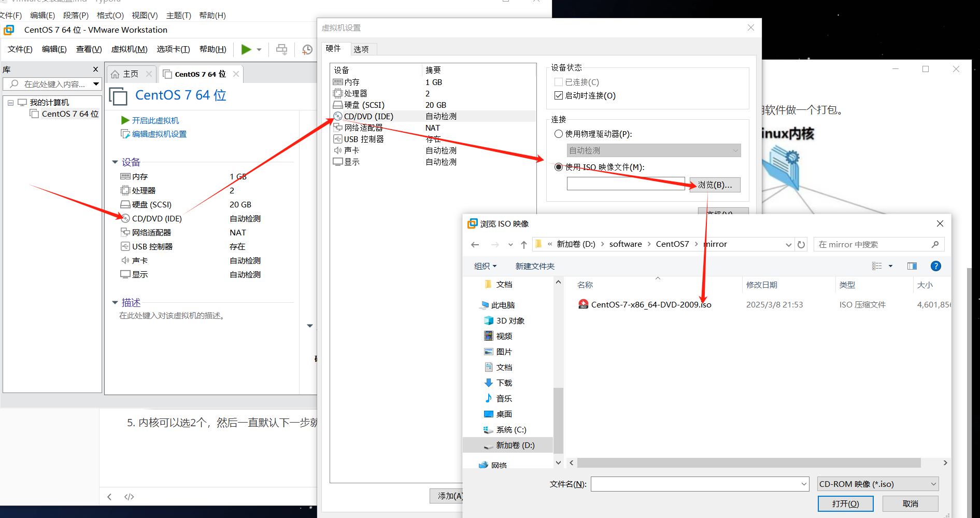Open help in the browse ISO dialog
This screenshot has width=980, height=518.
[x=936, y=266]
